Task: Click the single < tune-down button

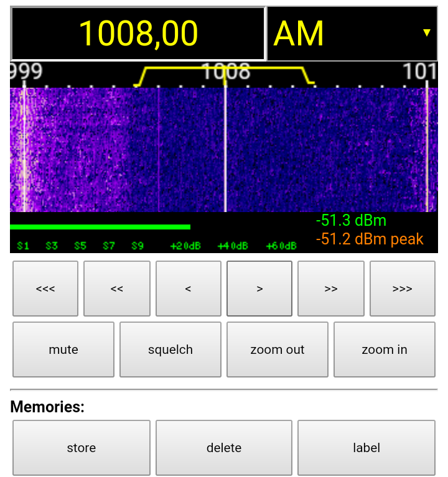Action: pos(188,289)
